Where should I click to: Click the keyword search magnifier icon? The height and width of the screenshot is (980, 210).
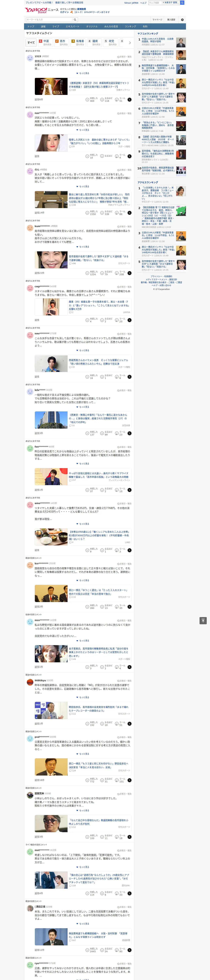click(x=75, y=20)
